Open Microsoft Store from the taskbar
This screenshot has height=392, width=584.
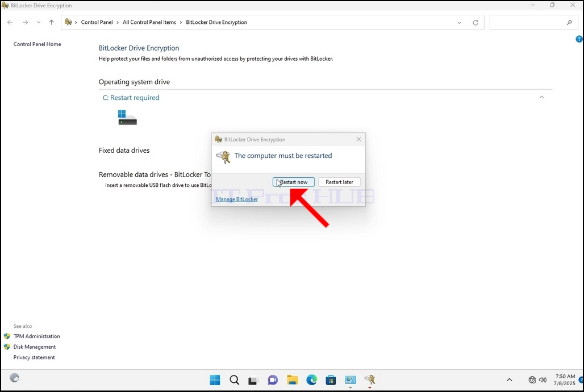click(331, 380)
